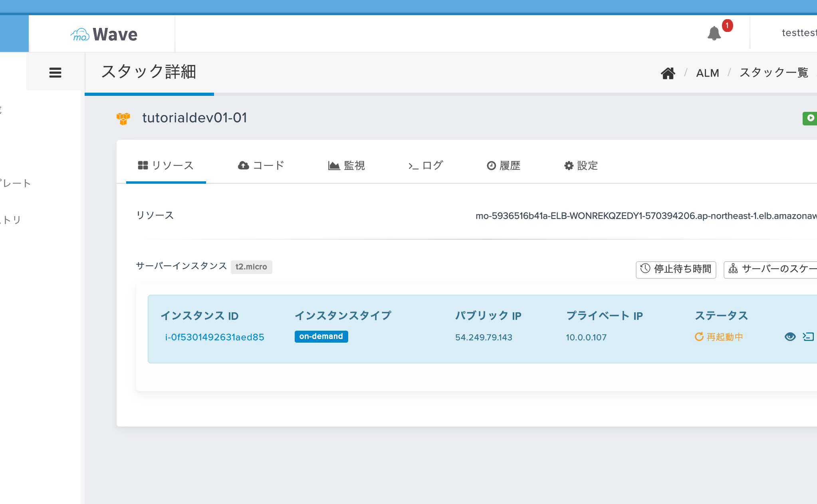817x504 pixels.
Task: Open instance console terminal icon
Action: point(808,337)
